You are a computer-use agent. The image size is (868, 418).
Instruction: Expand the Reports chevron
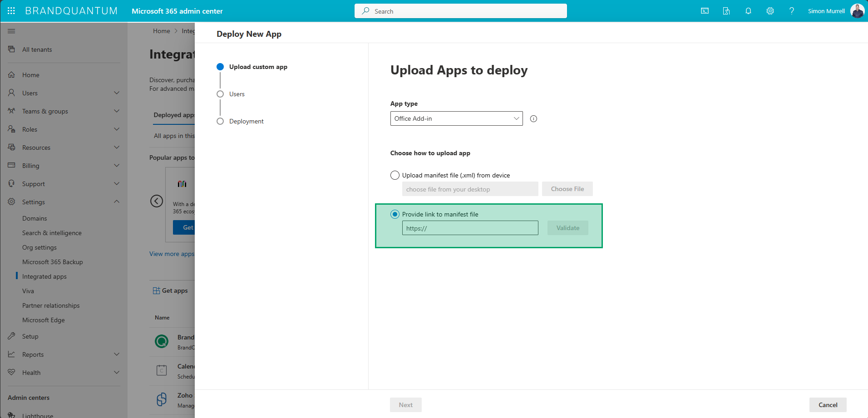coord(117,354)
